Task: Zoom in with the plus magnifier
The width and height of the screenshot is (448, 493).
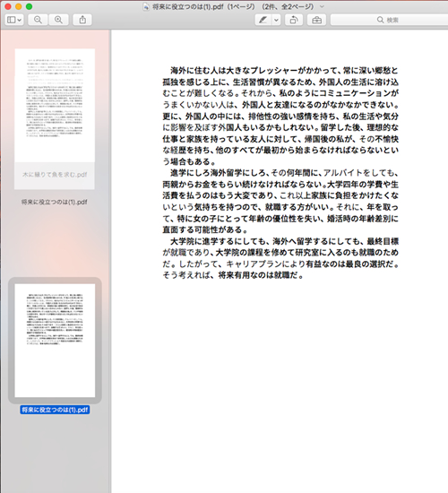Action: coord(58,20)
